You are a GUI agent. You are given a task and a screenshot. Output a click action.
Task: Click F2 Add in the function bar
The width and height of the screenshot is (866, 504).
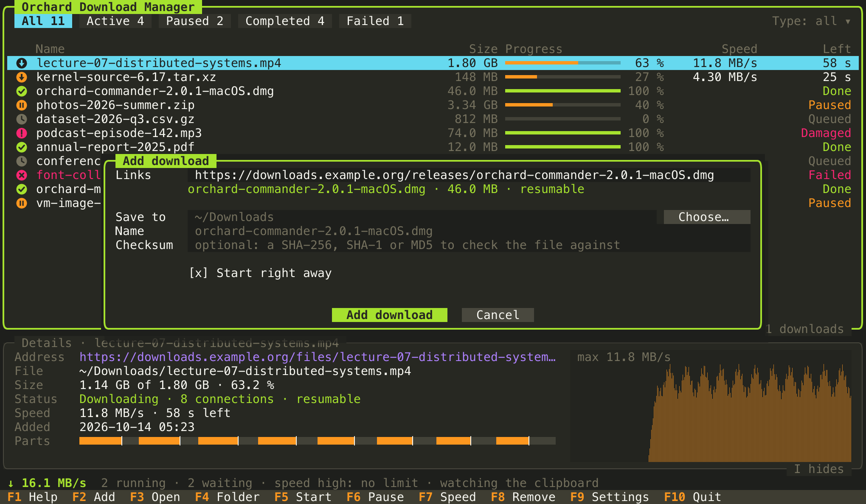94,497
